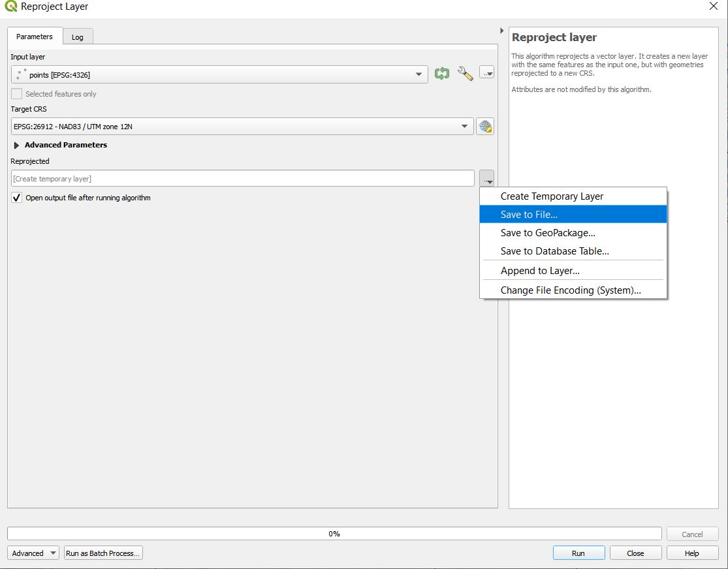Click the Run button
Screen dimensions: 728x569
point(578,553)
